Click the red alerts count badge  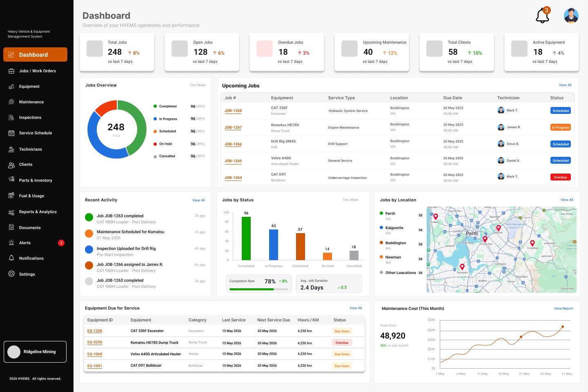[x=61, y=243]
